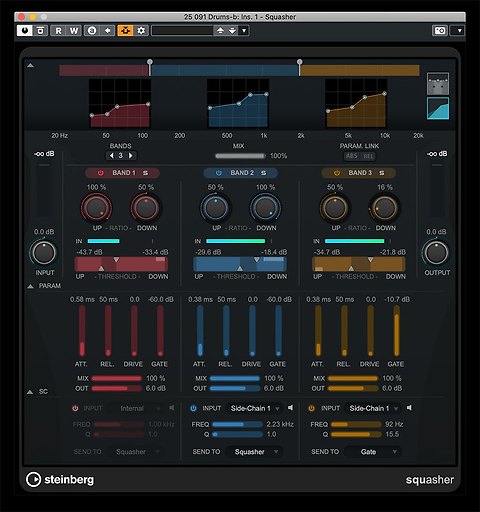
Task: Open the preset management dropdown arrow
Action: tap(244, 31)
